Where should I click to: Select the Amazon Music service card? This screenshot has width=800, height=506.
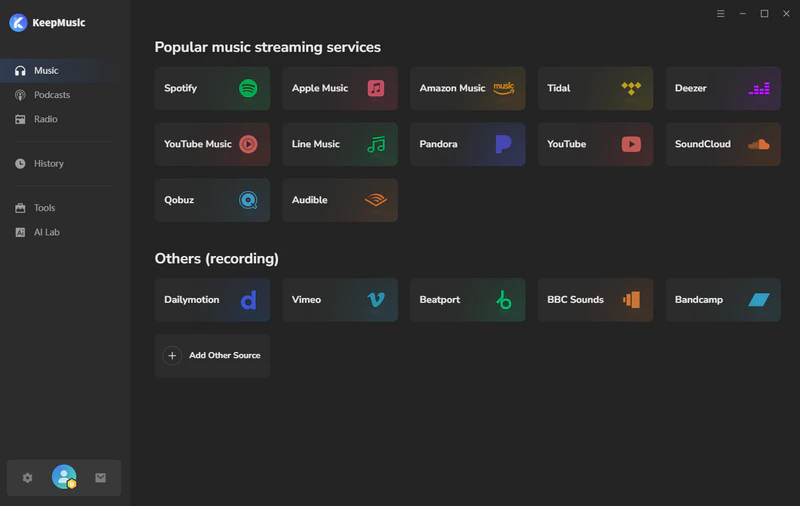[467, 88]
